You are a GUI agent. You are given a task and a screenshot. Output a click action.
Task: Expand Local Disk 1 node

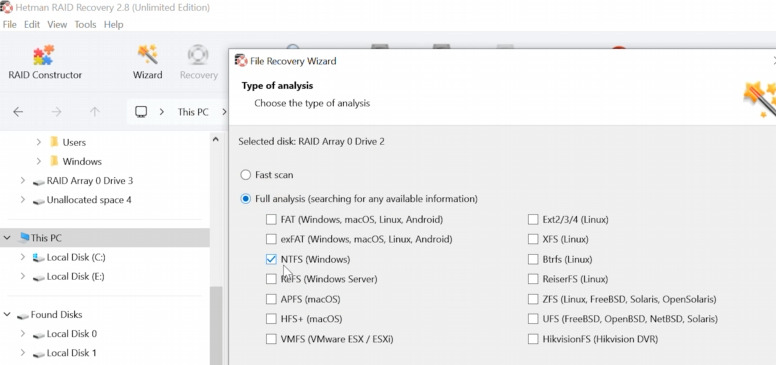point(23,353)
